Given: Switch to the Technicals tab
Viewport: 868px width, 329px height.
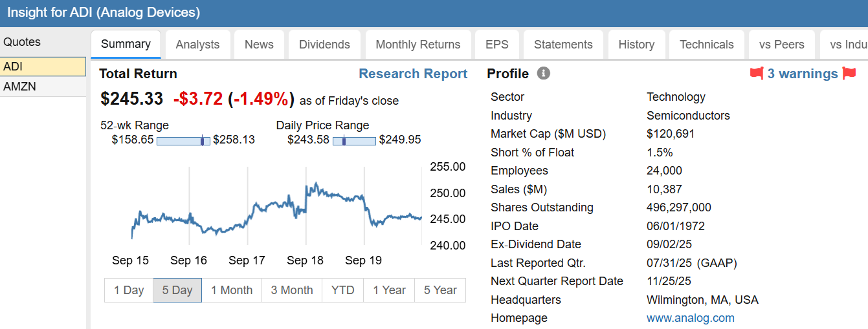Looking at the screenshot, I should tap(706, 45).
